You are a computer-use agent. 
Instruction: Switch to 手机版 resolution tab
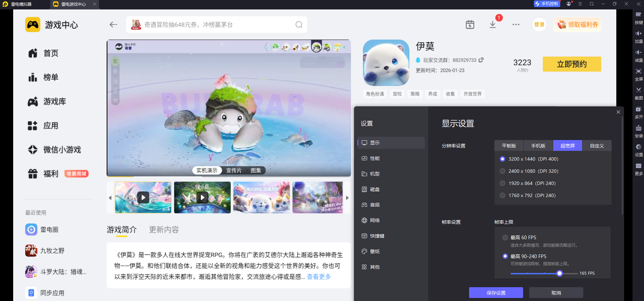click(538, 146)
